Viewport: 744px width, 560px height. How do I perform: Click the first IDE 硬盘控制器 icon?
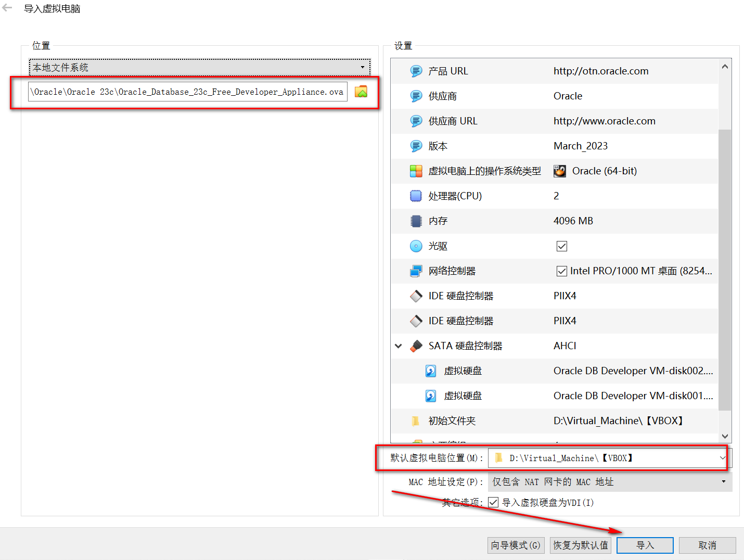416,296
